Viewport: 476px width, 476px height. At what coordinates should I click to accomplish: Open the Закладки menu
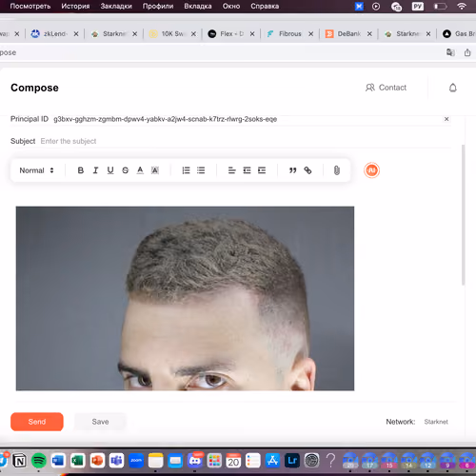tap(116, 7)
